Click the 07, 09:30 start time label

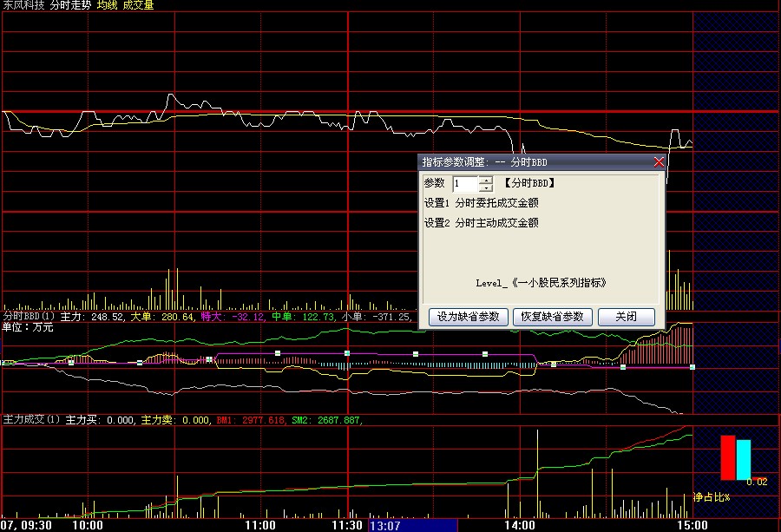point(26,526)
